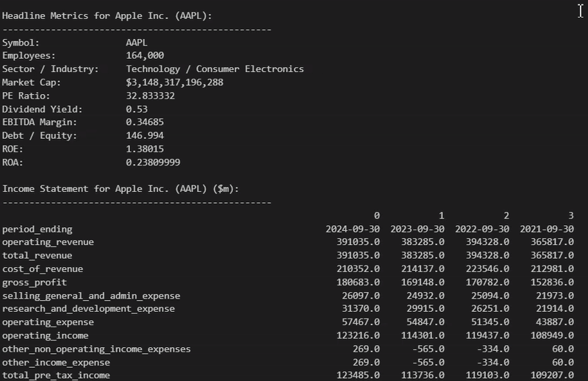This screenshot has height=381, width=588.
Task: Click other_non_operating_income_expenses row label
Action: click(x=96, y=349)
